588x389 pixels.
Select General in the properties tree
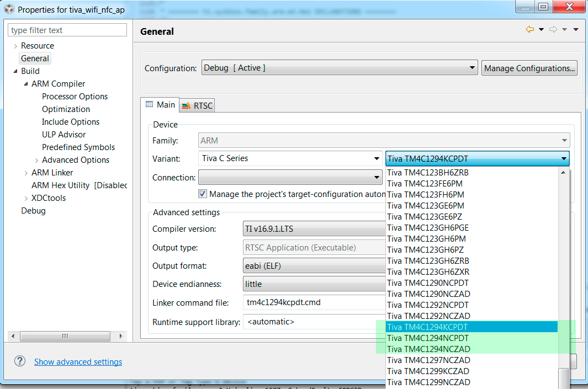(35, 58)
